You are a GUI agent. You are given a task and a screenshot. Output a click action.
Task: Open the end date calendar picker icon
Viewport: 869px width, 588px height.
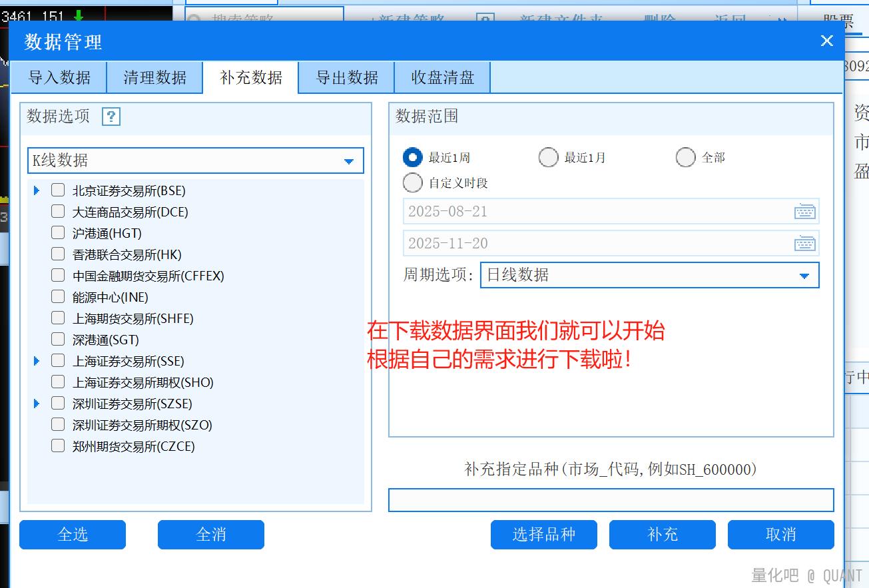tap(804, 244)
